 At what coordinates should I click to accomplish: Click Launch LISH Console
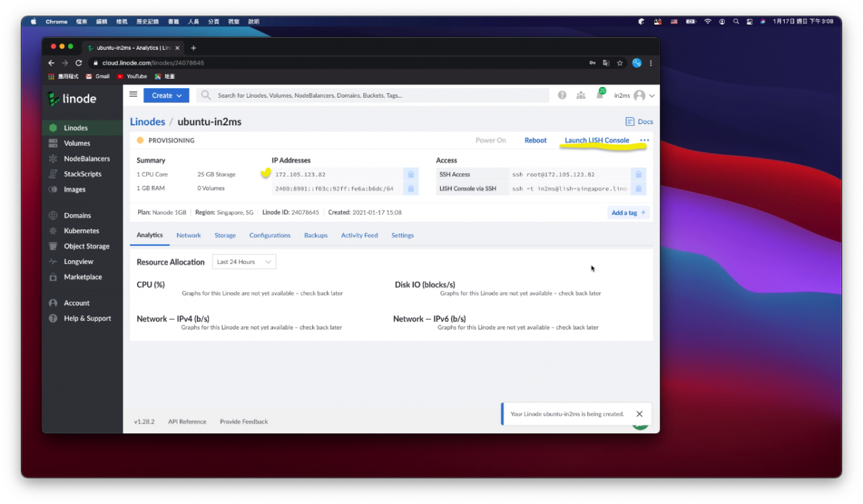(597, 140)
